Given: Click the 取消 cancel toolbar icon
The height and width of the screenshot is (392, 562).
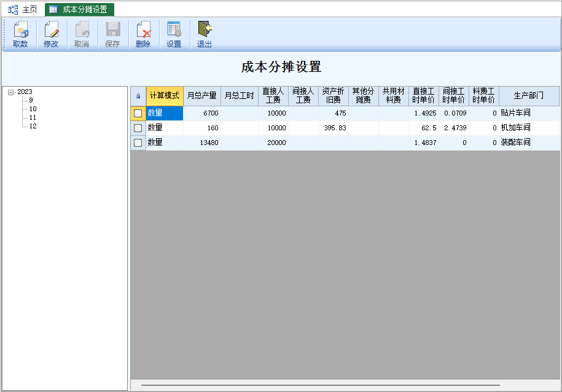Looking at the screenshot, I should point(82,30).
